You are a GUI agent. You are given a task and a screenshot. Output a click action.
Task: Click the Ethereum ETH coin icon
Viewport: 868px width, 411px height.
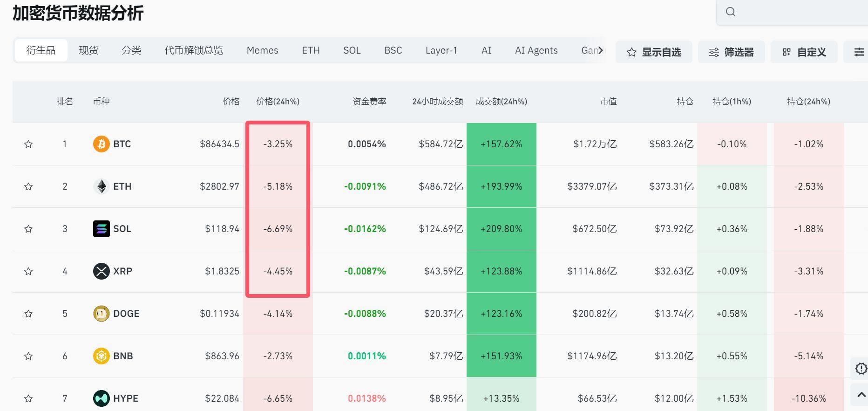pyautogui.click(x=101, y=186)
